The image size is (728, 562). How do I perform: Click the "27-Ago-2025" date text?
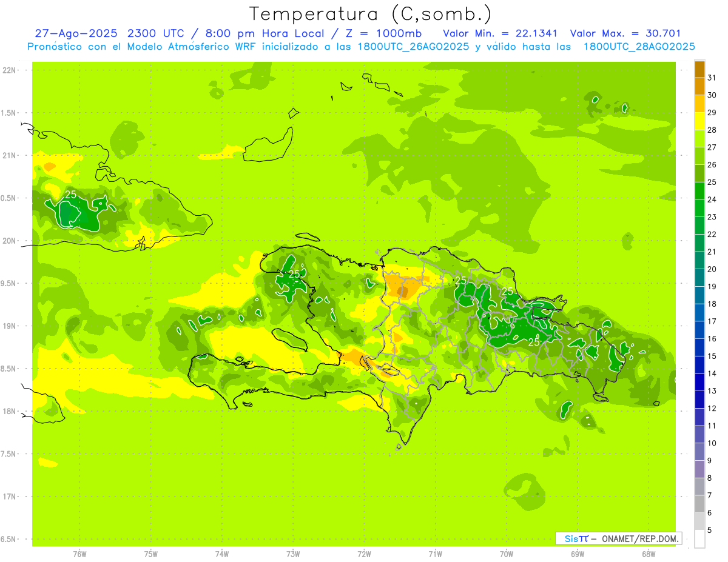click(x=76, y=33)
